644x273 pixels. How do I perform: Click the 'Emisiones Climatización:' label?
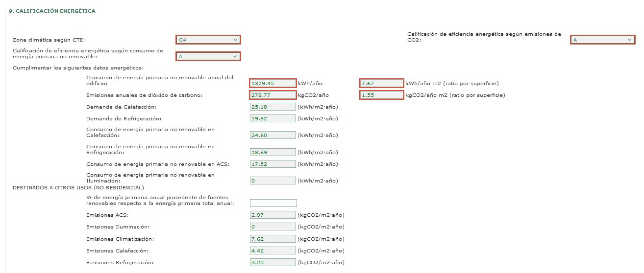coord(120,239)
